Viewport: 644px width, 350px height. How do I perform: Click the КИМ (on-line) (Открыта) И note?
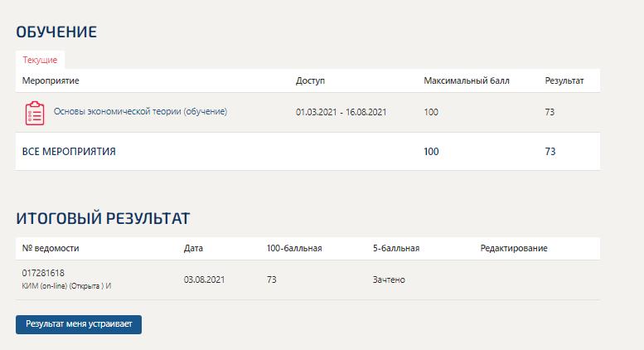click(66, 286)
